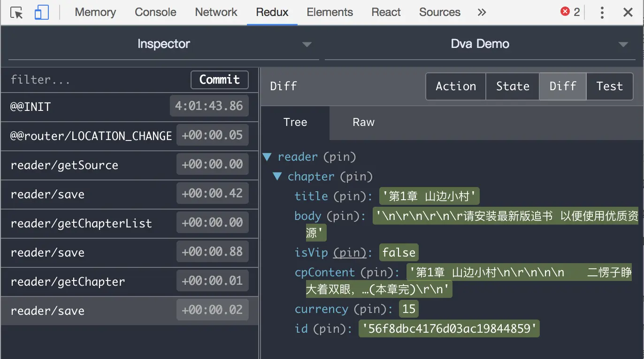Select the Diff view button
644x359 pixels.
(x=563, y=86)
